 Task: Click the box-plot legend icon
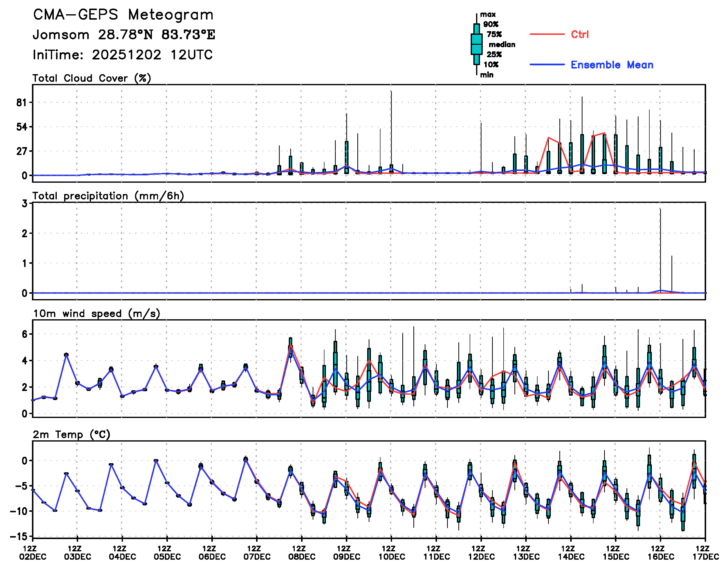[476, 44]
